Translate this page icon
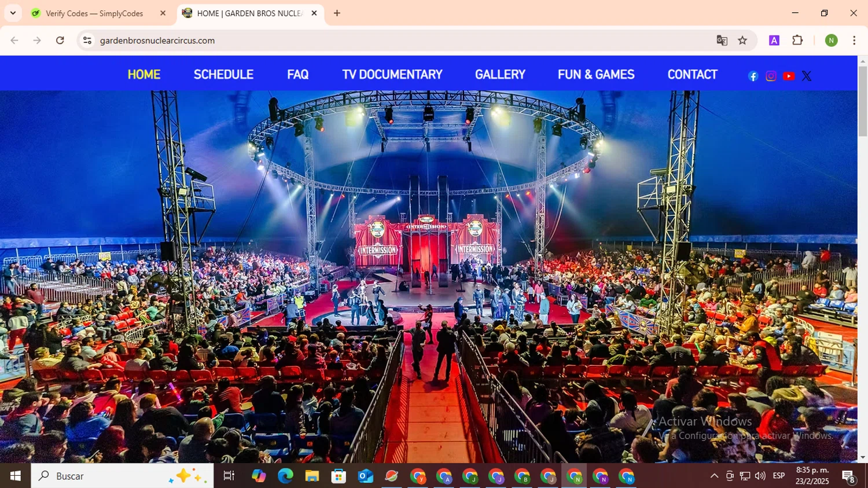 click(x=722, y=41)
